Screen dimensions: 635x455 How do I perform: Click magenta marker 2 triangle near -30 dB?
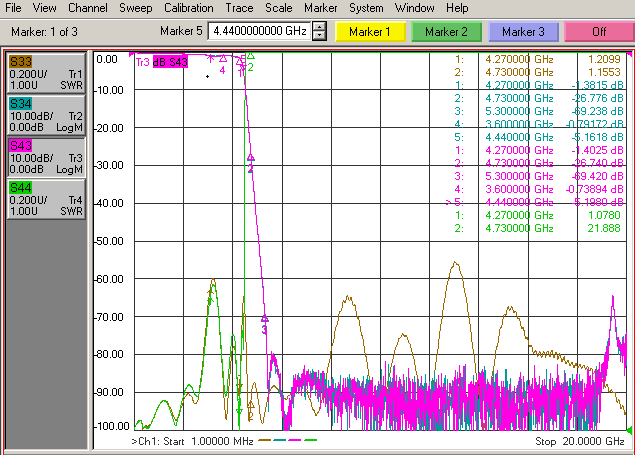tap(251, 158)
